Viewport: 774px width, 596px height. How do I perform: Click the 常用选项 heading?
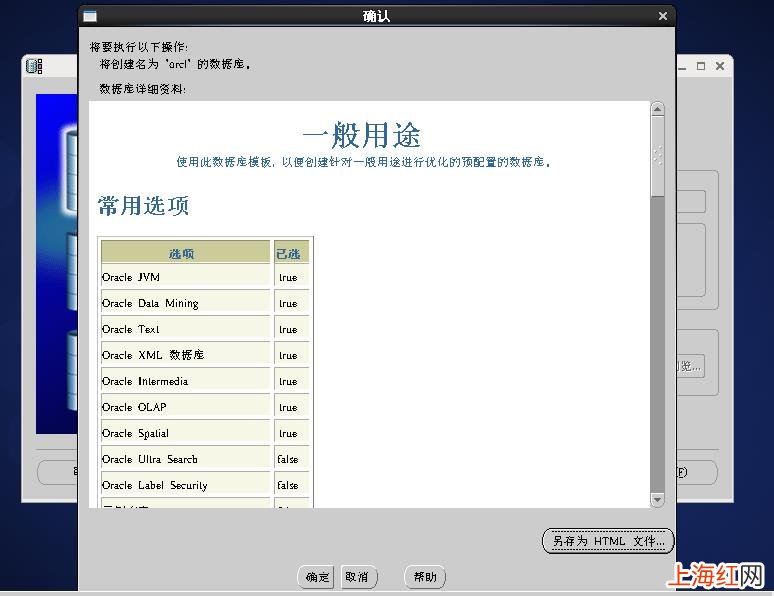[x=143, y=205]
